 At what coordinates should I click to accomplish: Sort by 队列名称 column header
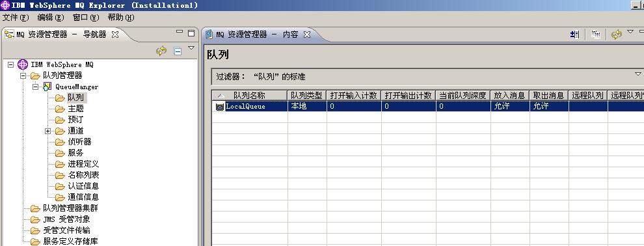[249, 95]
